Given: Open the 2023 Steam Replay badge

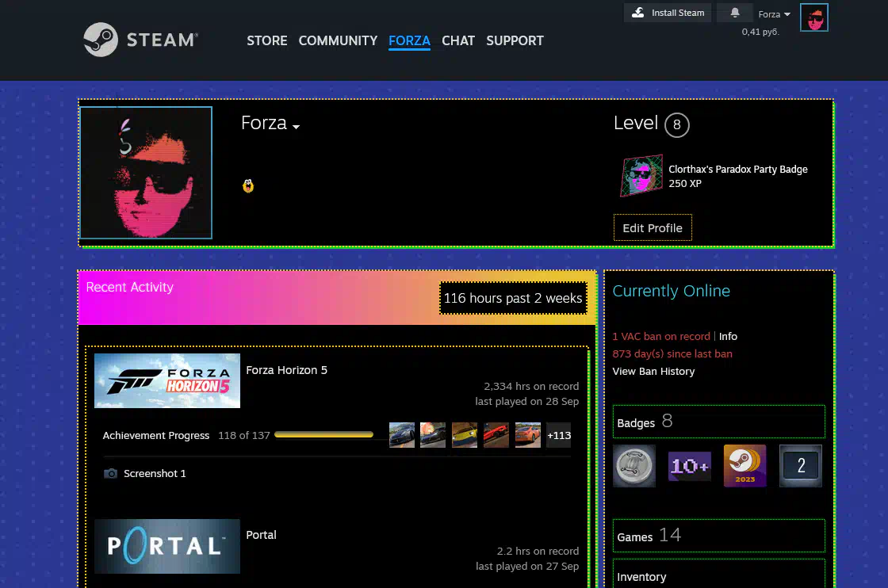Looking at the screenshot, I should pos(744,466).
